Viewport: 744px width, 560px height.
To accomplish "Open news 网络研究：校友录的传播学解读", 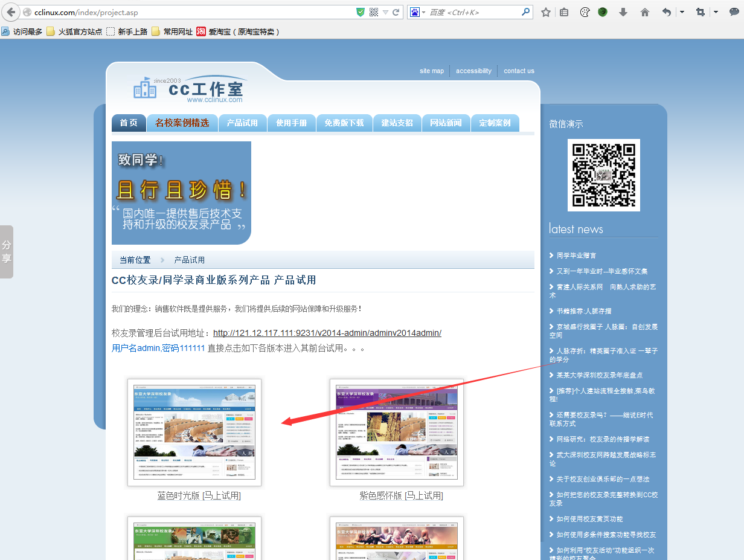I will click(x=603, y=439).
